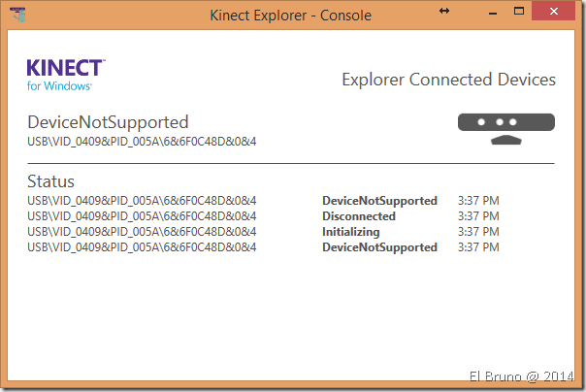Select the first DeviceNotSupported status entry
This screenshot has height=392, width=586.
[x=379, y=201]
